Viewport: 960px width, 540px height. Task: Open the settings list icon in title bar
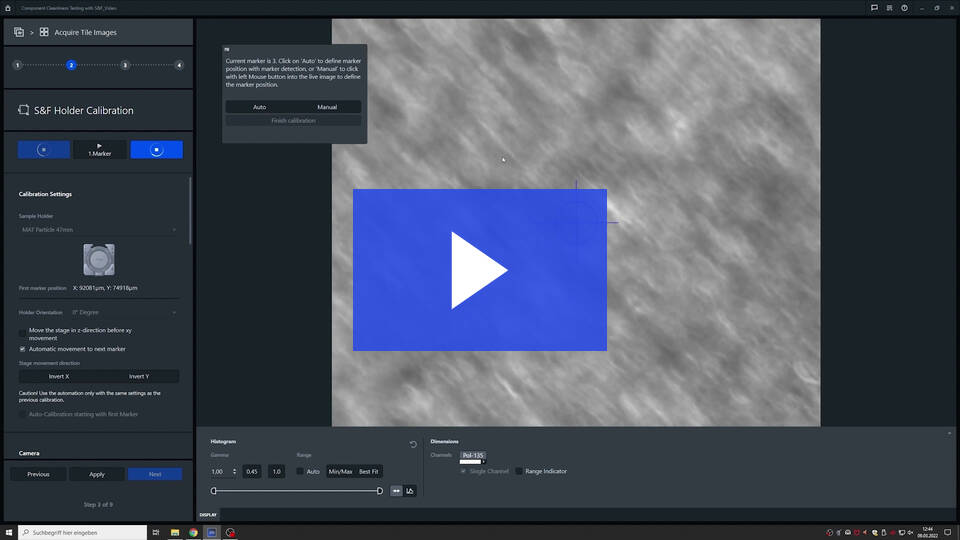coord(889,8)
